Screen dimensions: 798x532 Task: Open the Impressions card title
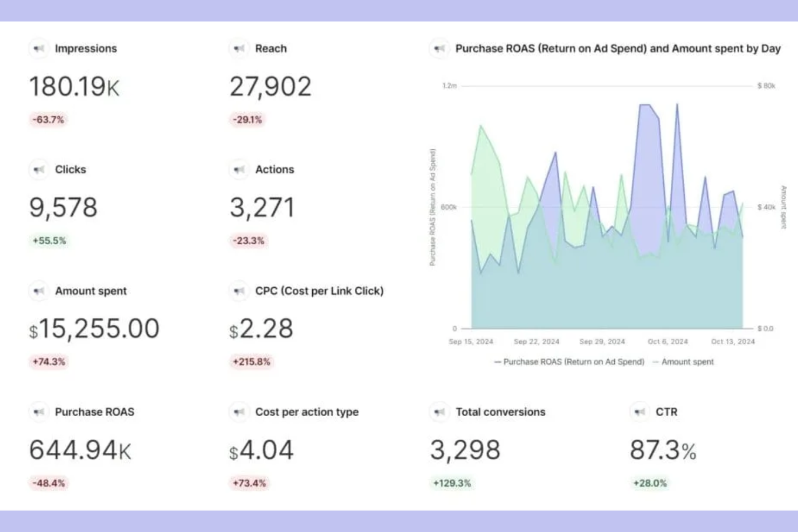point(86,49)
